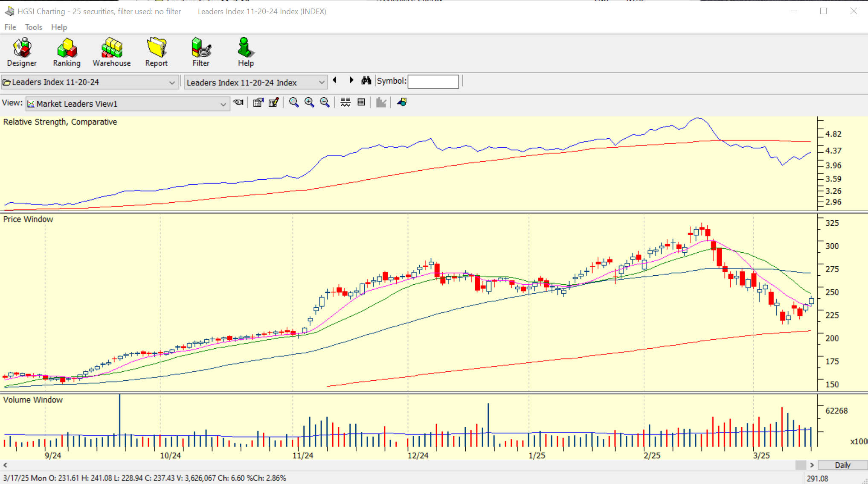Click the horizontal scrollbar thumb

pyautogui.click(x=801, y=465)
